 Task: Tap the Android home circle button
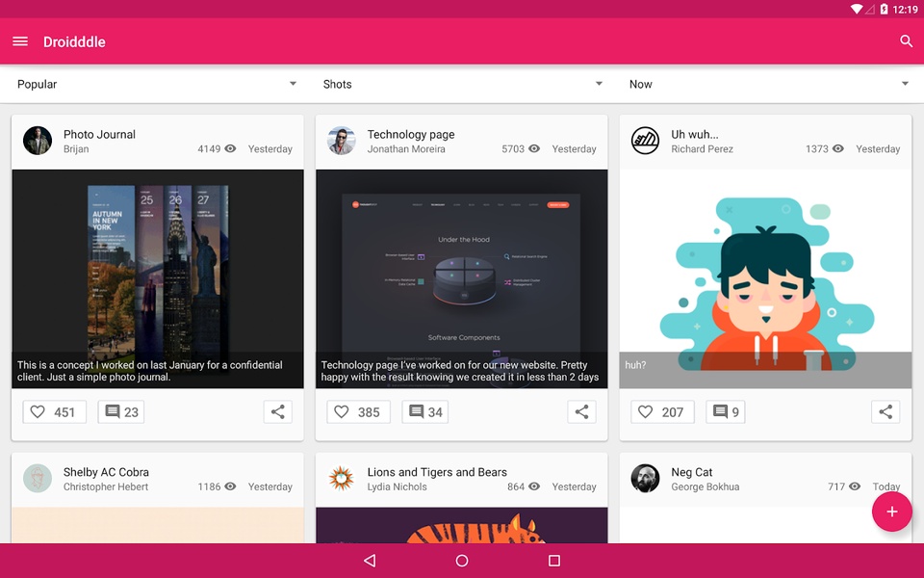pos(462,561)
